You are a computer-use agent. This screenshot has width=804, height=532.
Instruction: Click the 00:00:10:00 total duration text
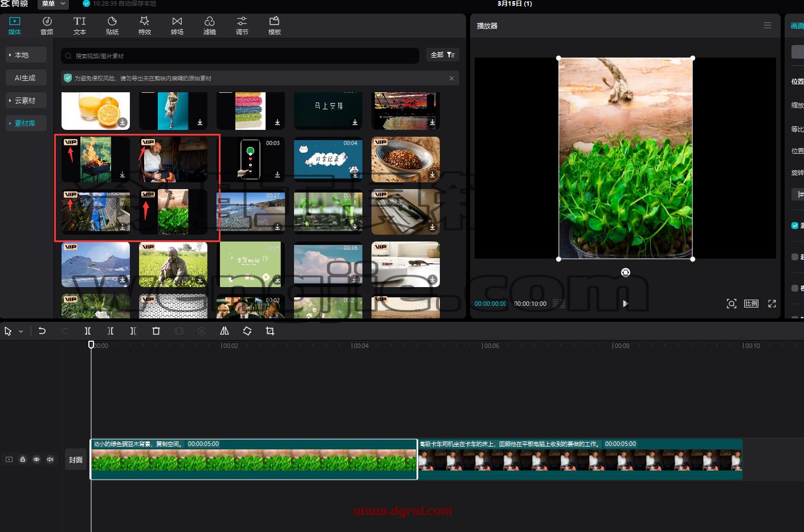pyautogui.click(x=530, y=304)
